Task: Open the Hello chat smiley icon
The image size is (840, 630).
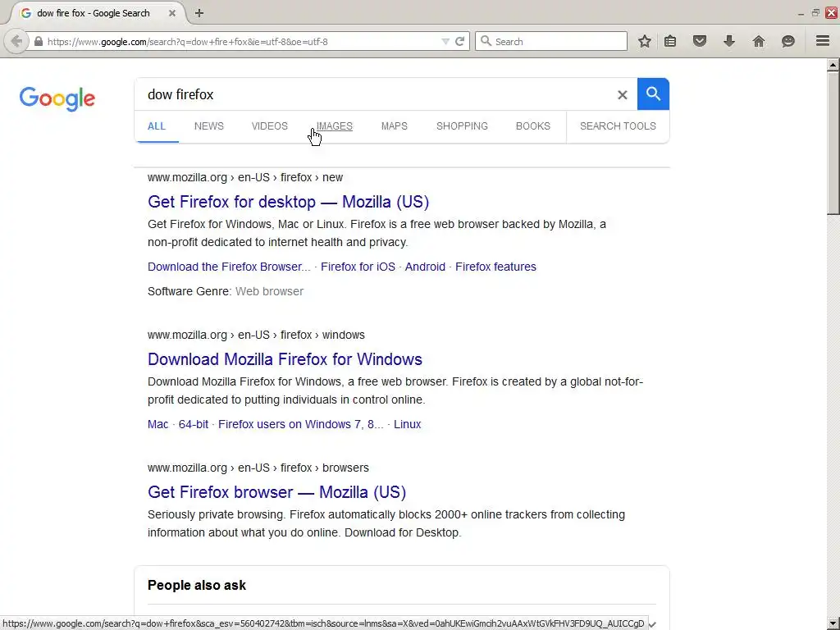Action: (x=788, y=41)
